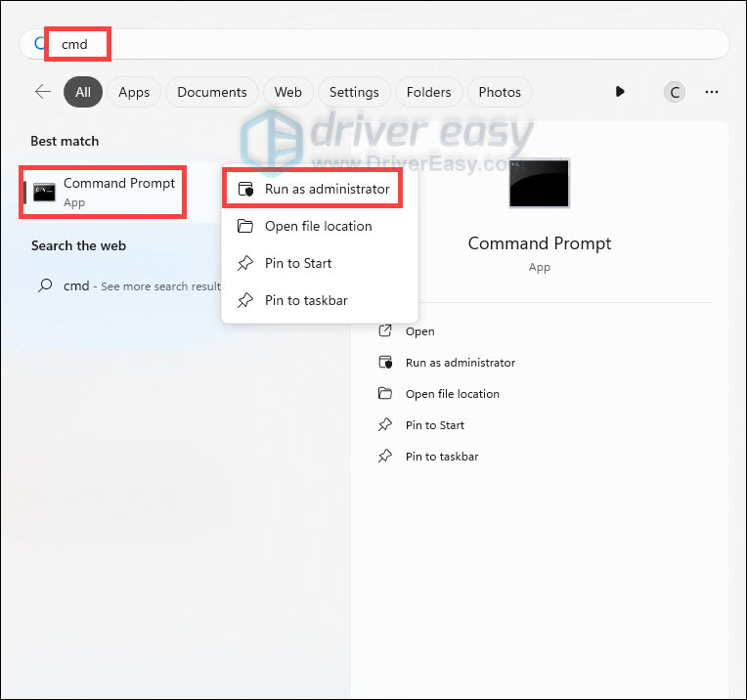Click the back arrow in search filters
Image resolution: width=747 pixels, height=700 pixels.
coord(43,92)
